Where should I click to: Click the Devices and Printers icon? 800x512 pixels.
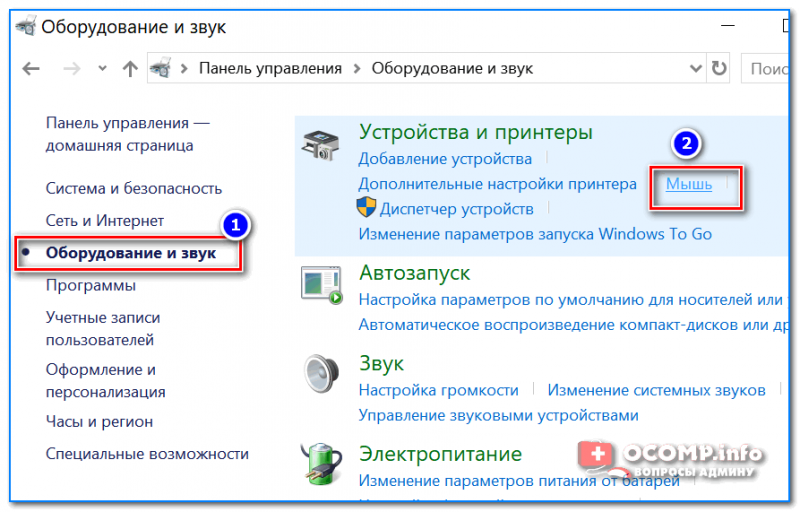(320, 145)
